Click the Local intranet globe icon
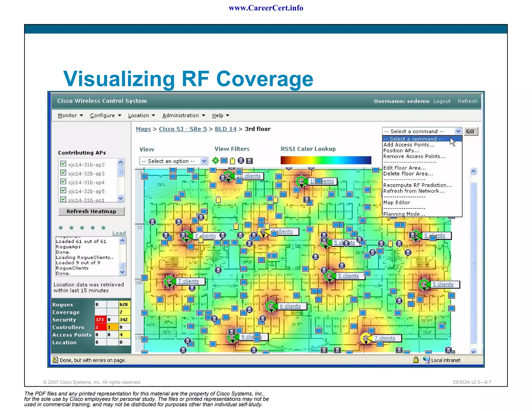 426,360
